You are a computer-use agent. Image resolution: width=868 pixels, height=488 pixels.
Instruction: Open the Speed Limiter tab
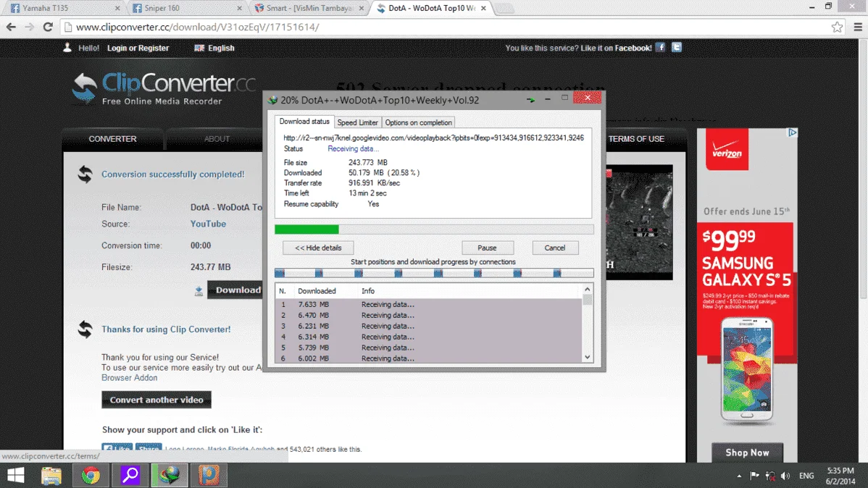click(x=358, y=123)
